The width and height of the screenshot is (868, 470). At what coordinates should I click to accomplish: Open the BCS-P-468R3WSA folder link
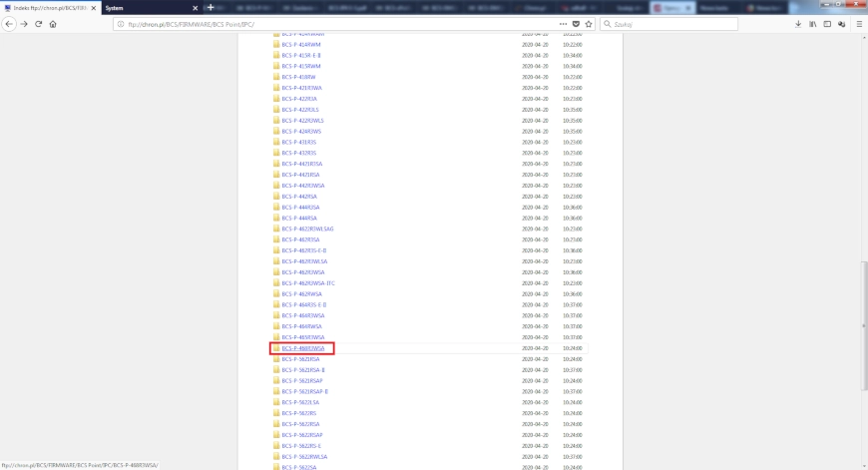coord(303,348)
